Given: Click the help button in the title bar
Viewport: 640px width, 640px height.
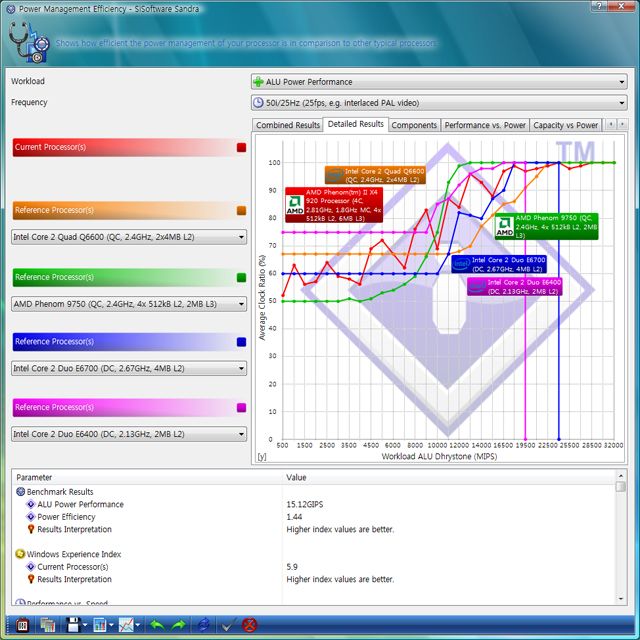Looking at the screenshot, I should (599, 6).
